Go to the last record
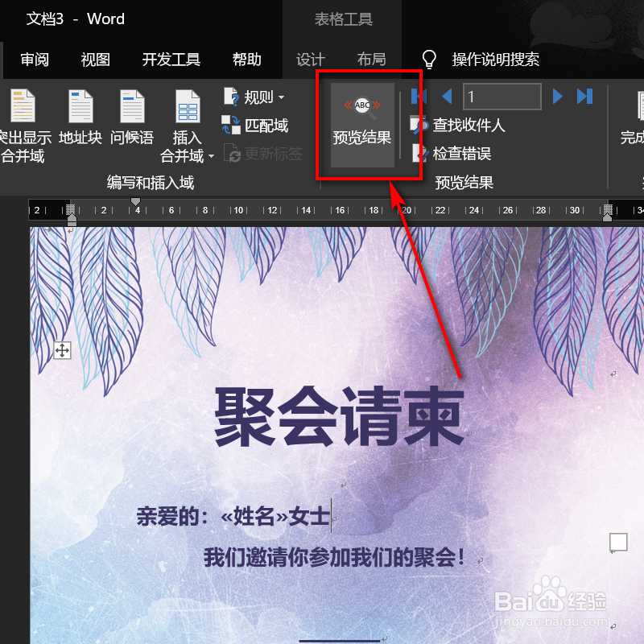Screen dimensions: 644x644 [585, 97]
